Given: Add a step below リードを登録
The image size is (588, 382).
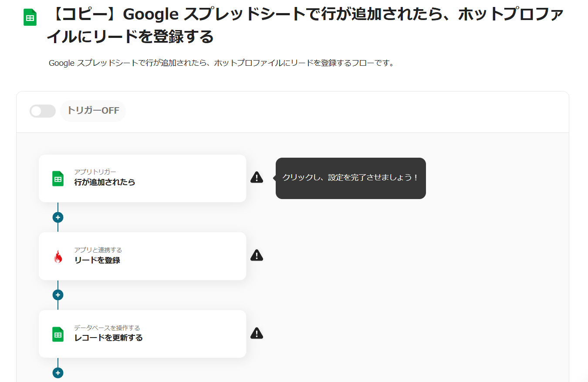Looking at the screenshot, I should click(x=58, y=295).
